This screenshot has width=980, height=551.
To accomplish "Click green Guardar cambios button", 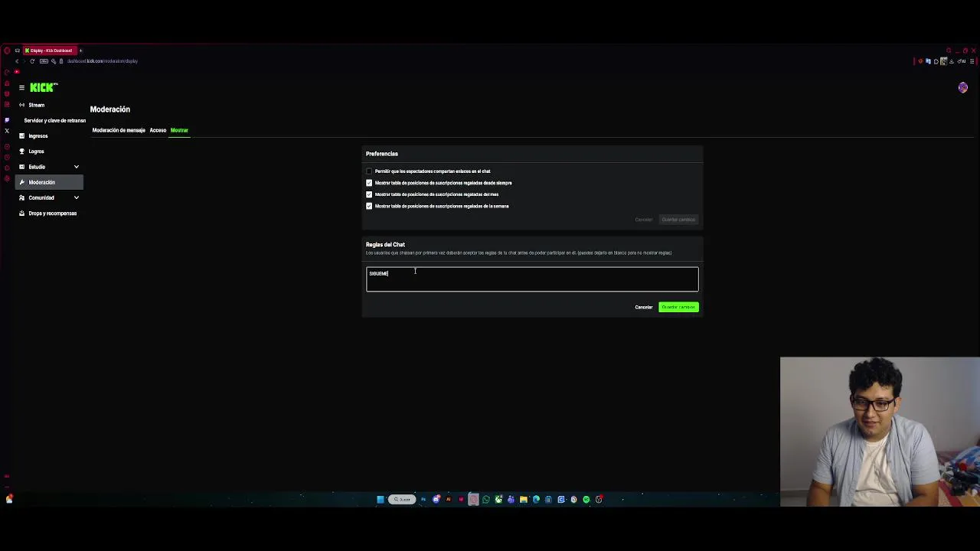I will coord(678,307).
